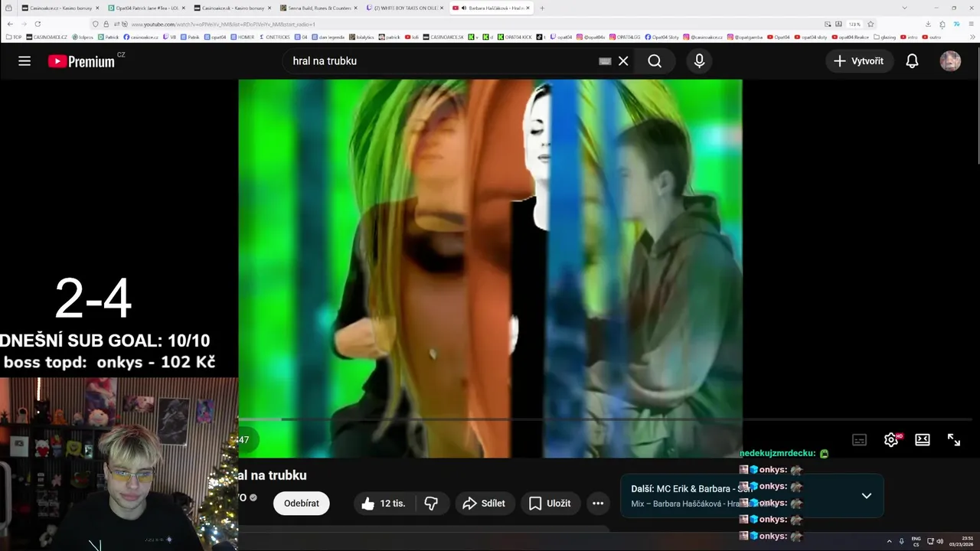
Task: Open CASINOAKCE.SK bookmark
Action: point(443,37)
